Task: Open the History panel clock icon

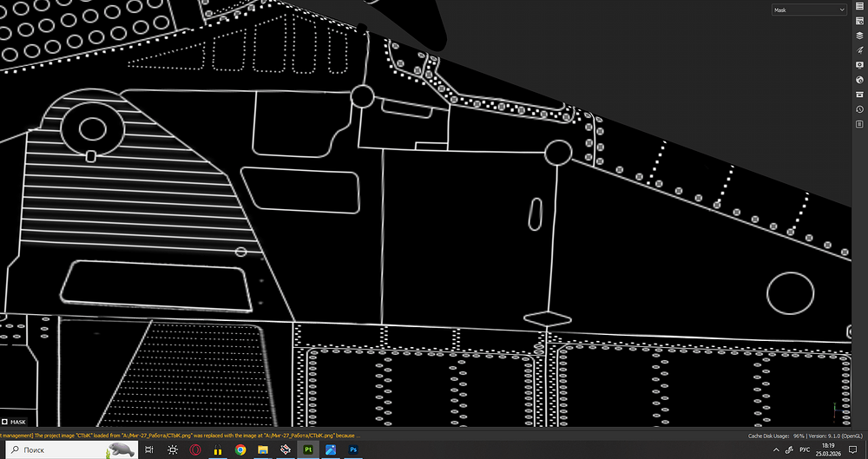Action: pyautogui.click(x=859, y=109)
